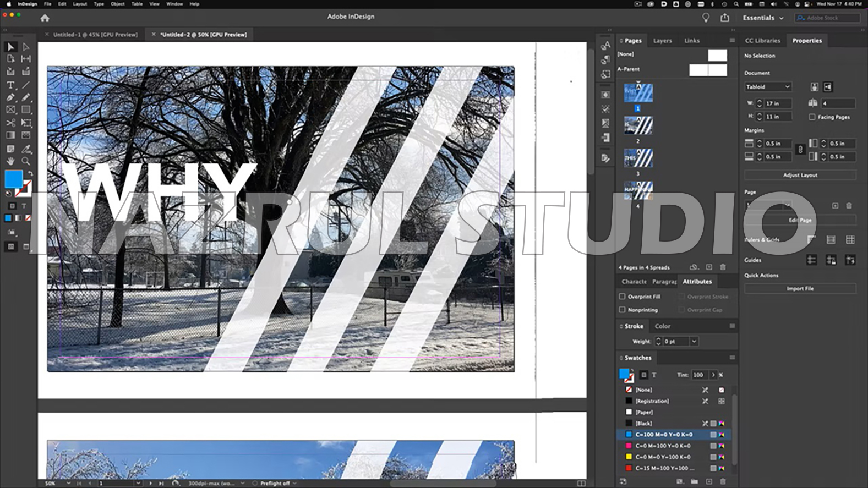Image resolution: width=868 pixels, height=488 pixels.
Task: Select the Selection tool arrow
Action: click(x=10, y=47)
